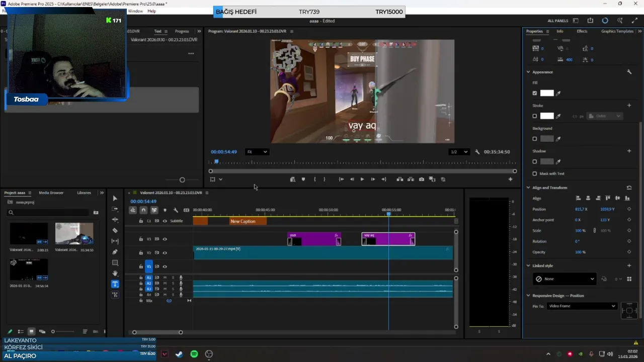Viewport: 644px width, 362px height.
Task: Switch to the Effects tab
Action: click(582, 31)
